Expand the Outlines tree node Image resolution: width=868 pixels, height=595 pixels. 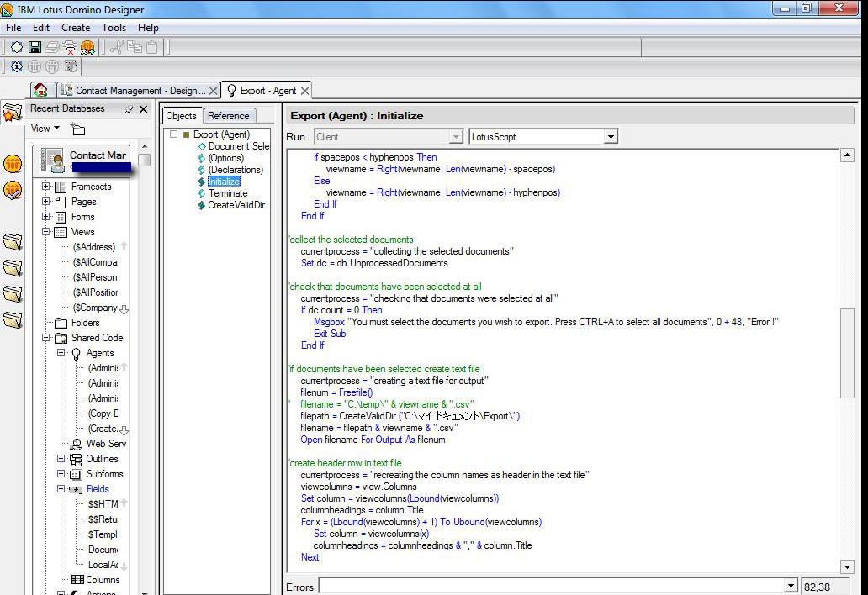tap(61, 458)
